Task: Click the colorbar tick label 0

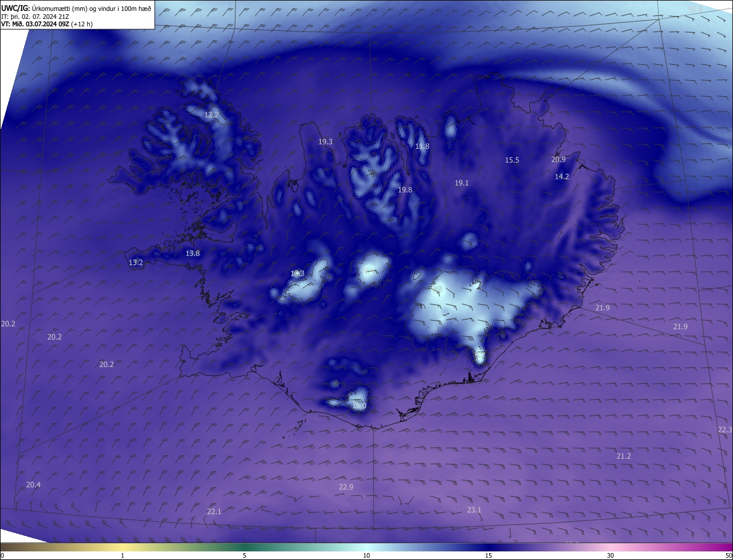Action: coord(2,555)
